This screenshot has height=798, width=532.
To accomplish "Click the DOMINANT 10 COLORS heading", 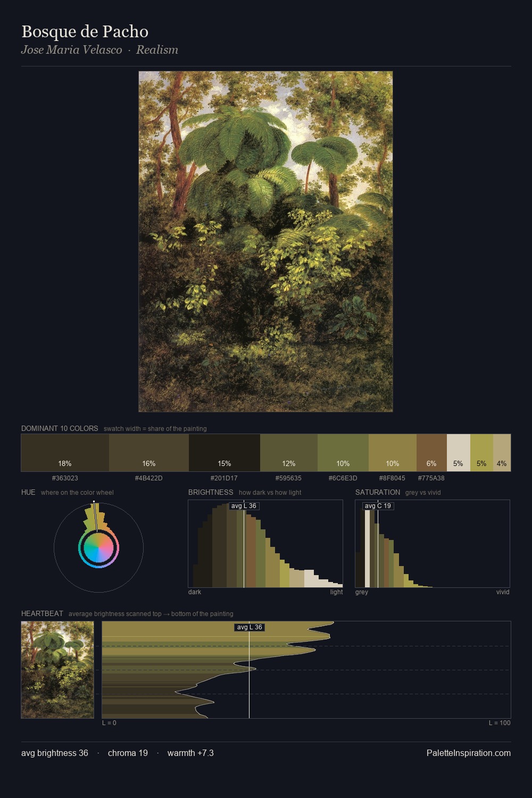I will tap(60, 428).
